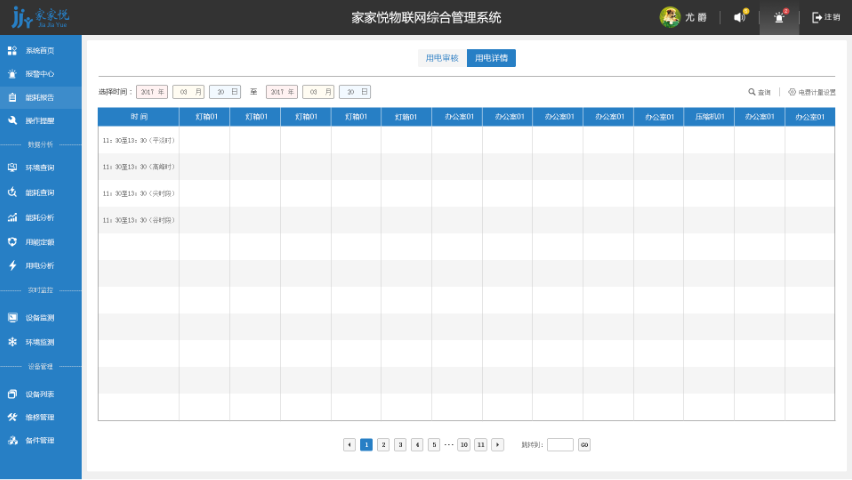This screenshot has width=852, height=480.
Task: Switch to the 用电审核 tab
Action: tap(442, 58)
